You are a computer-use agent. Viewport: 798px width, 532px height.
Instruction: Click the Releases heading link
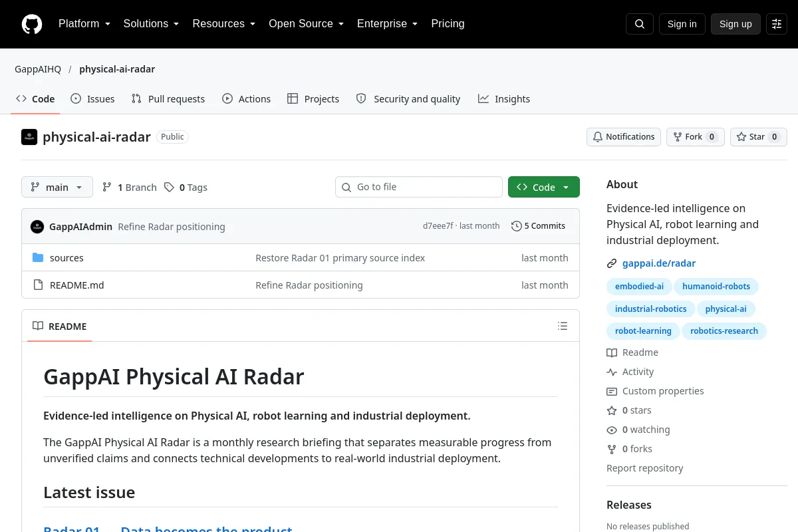pos(629,505)
